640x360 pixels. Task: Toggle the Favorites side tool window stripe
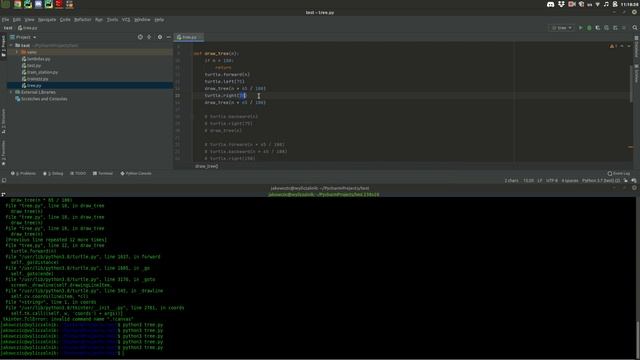pos(3,153)
